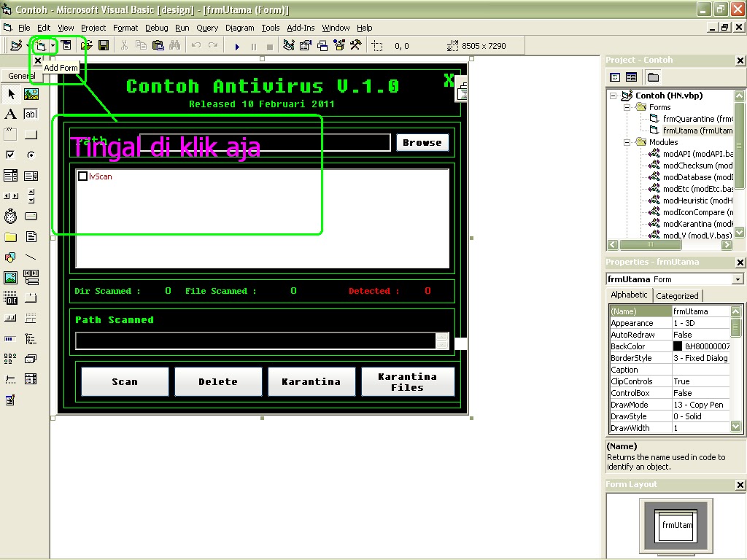747x560 pixels.
Task: Click the General toolbox tab
Action: pyautogui.click(x=21, y=76)
